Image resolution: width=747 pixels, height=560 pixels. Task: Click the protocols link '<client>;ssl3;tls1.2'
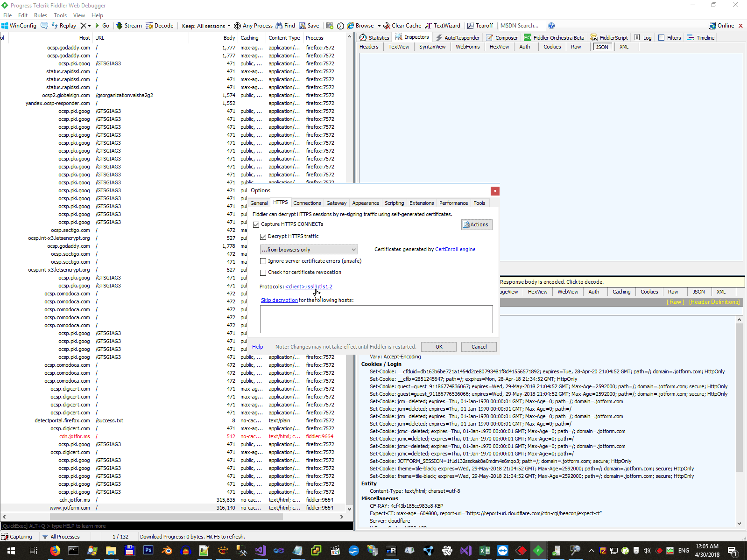click(309, 287)
